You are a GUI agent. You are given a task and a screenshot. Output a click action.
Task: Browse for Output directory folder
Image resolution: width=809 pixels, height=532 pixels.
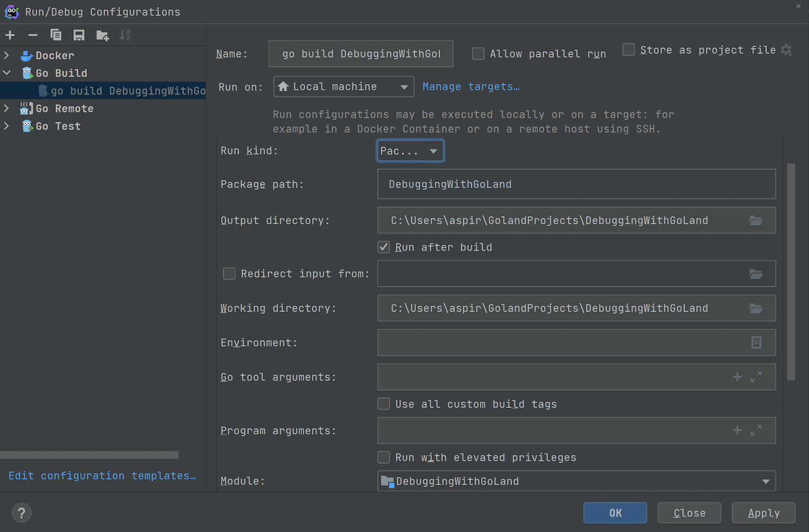click(x=756, y=220)
